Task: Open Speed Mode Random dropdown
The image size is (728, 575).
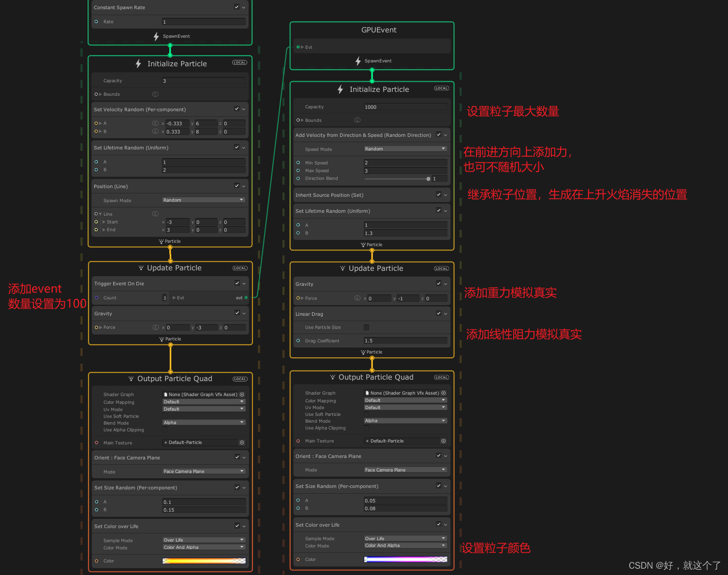Action: click(x=405, y=149)
